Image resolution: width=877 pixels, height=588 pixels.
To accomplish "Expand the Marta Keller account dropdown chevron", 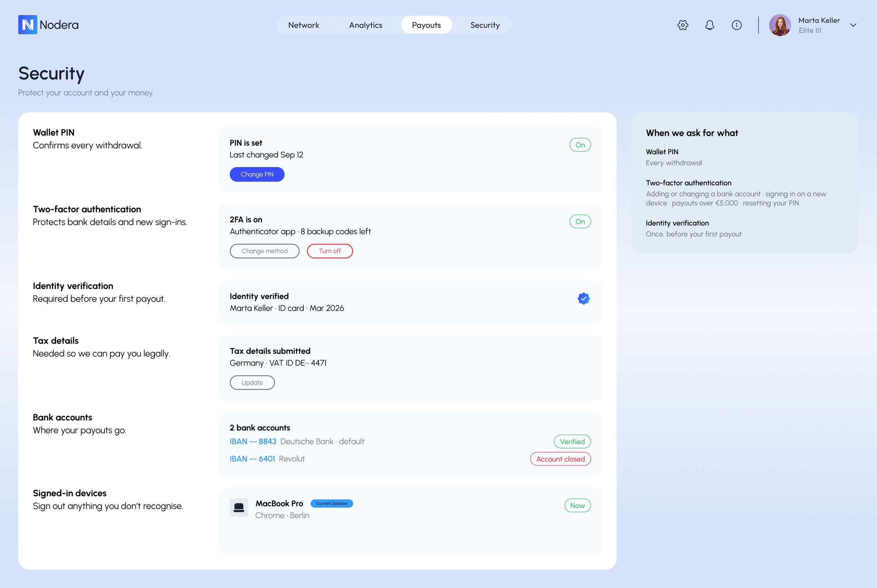I will pyautogui.click(x=853, y=25).
